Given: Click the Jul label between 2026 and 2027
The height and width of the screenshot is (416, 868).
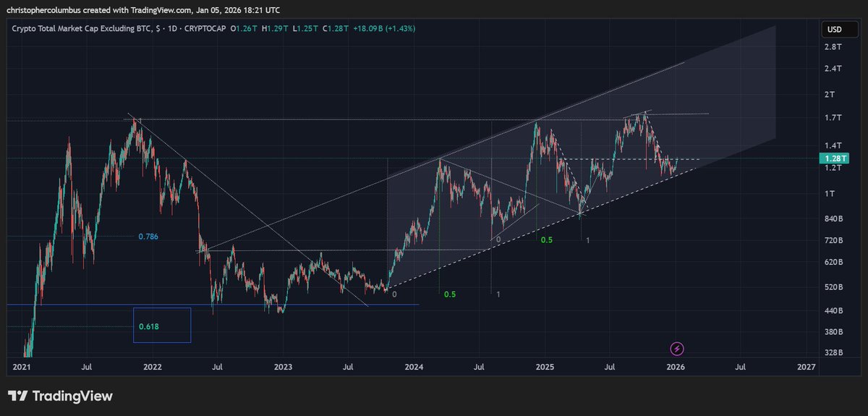Looking at the screenshot, I should pyautogui.click(x=740, y=367).
